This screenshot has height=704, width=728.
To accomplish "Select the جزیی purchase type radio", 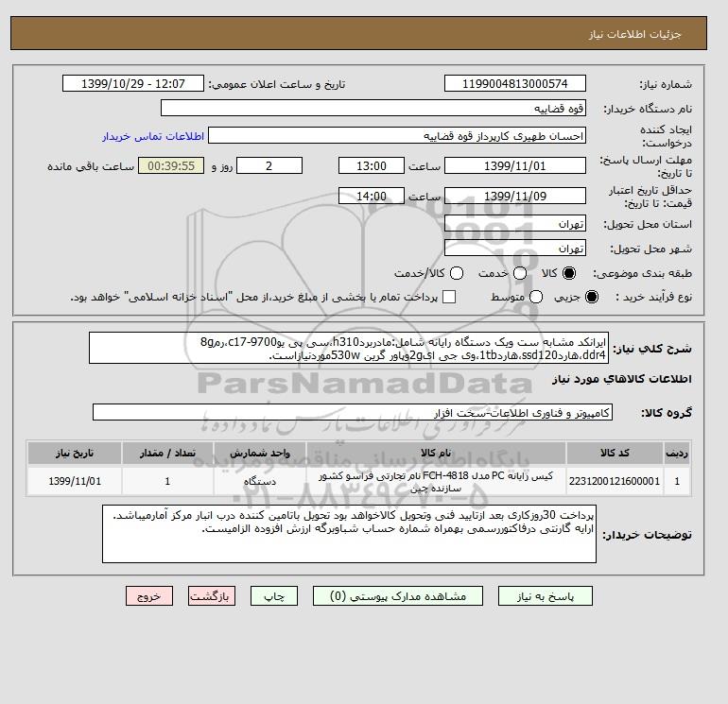I will [592, 297].
